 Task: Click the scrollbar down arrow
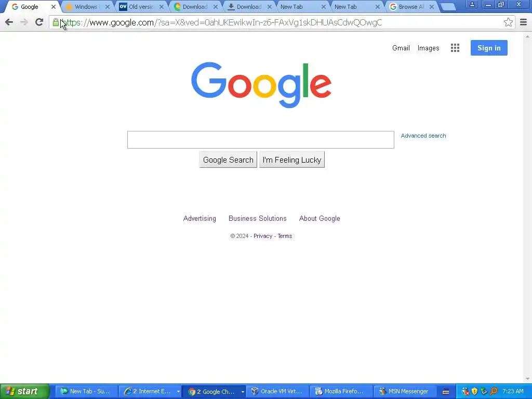(527, 379)
